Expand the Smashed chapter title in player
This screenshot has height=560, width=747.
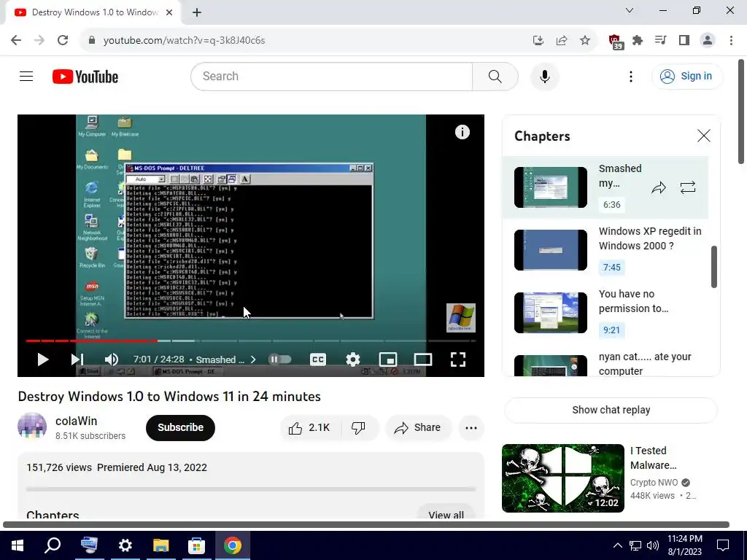coord(225,359)
